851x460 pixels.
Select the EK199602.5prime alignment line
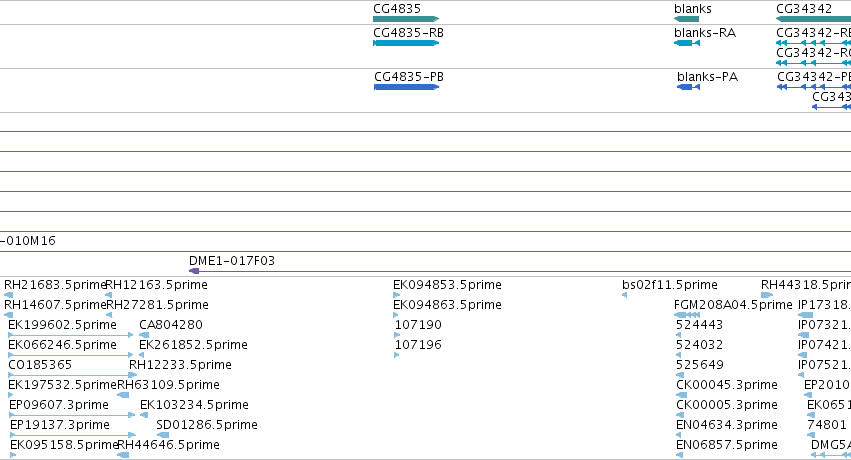point(71,335)
